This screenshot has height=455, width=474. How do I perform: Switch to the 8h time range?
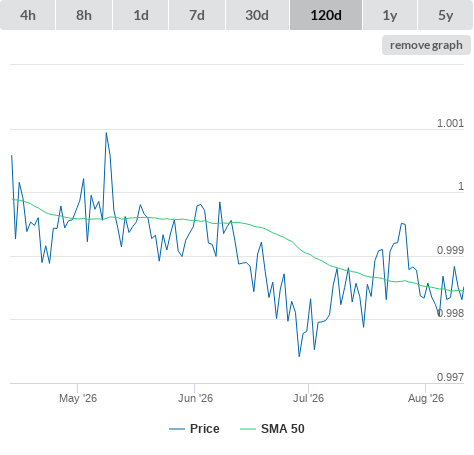84,15
